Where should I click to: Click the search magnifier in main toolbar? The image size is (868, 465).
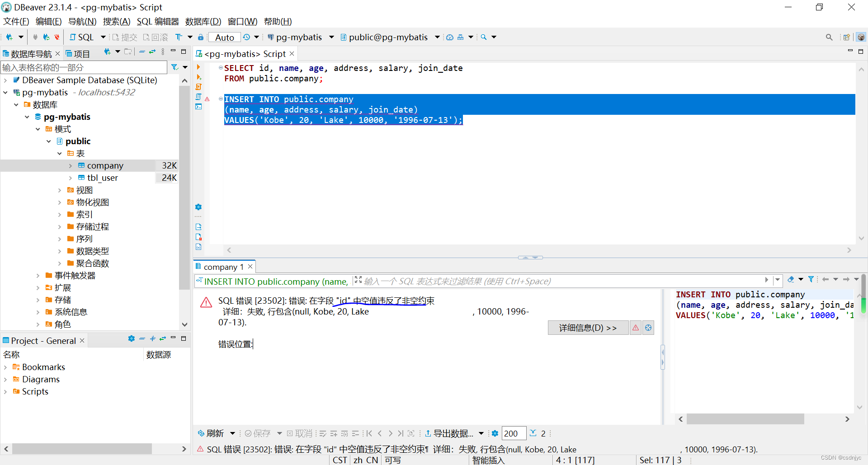click(484, 37)
